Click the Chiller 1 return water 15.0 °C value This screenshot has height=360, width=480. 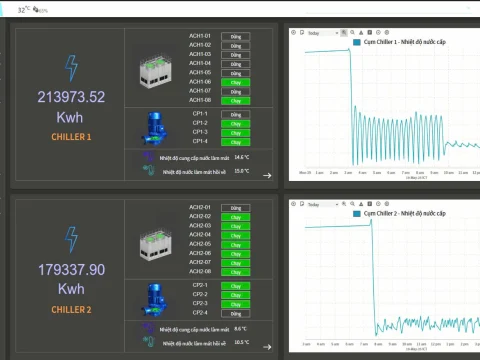pyautogui.click(x=242, y=171)
